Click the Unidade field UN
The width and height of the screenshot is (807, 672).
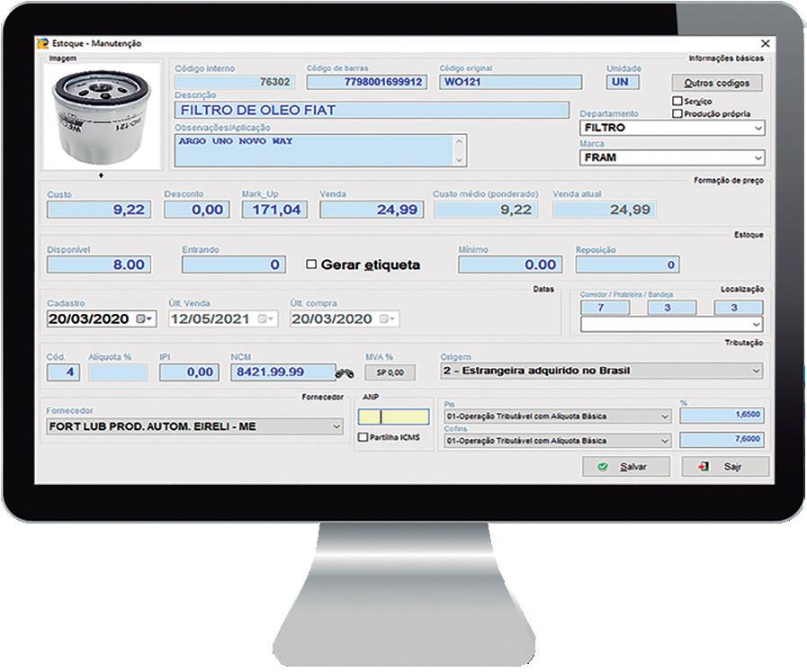pyautogui.click(x=623, y=82)
